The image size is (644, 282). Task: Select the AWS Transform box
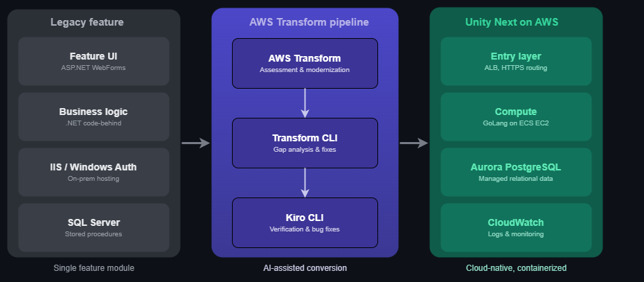[x=305, y=63]
